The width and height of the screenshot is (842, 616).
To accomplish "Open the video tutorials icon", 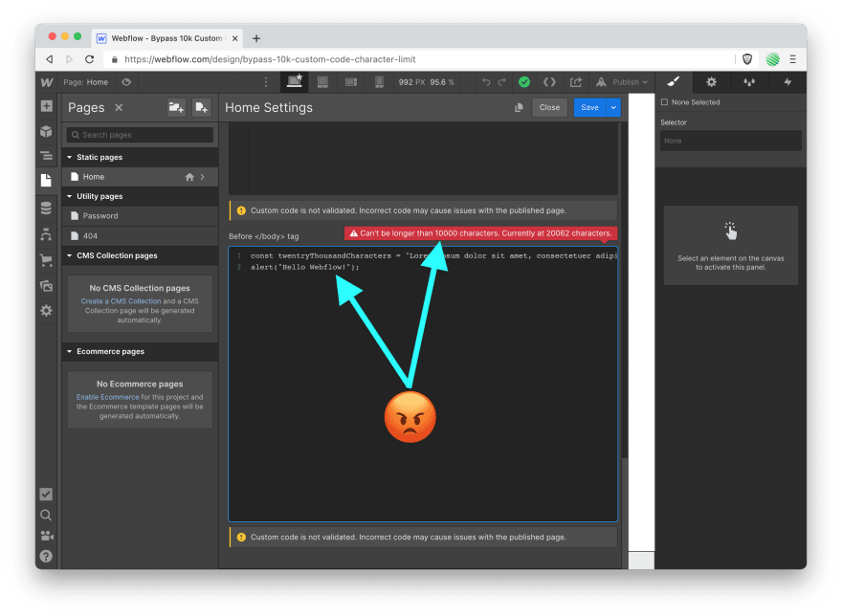I will pos(46,536).
